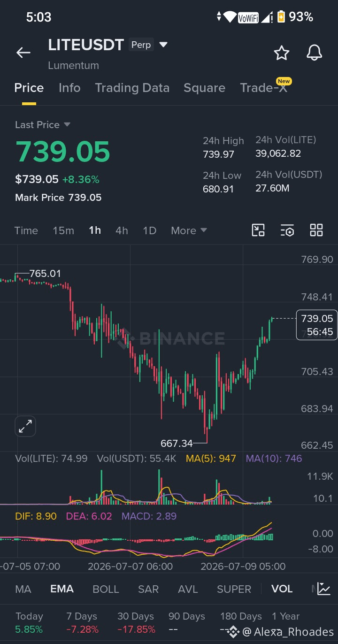Tap the DIF: 8.90 MACD label
The height and width of the screenshot is (644, 338).
(36, 516)
